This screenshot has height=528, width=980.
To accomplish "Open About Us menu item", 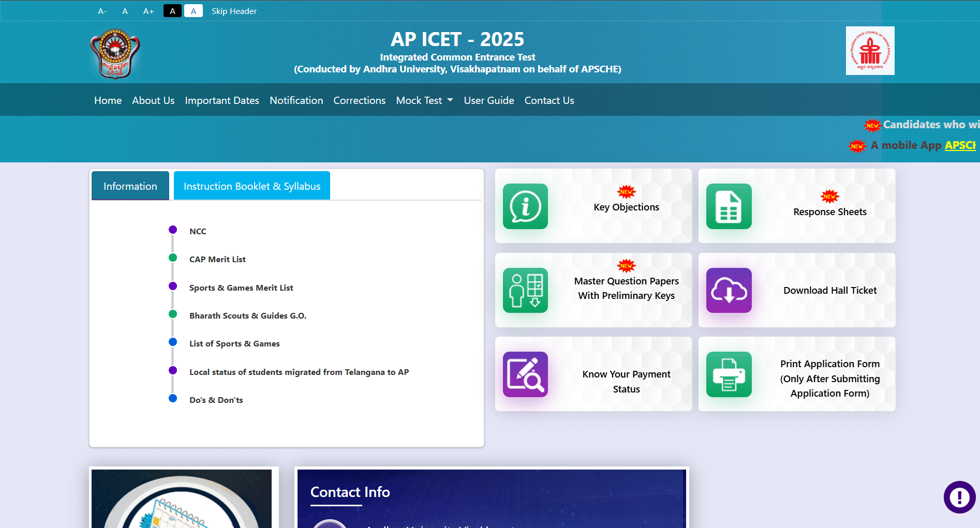I will [x=153, y=100].
